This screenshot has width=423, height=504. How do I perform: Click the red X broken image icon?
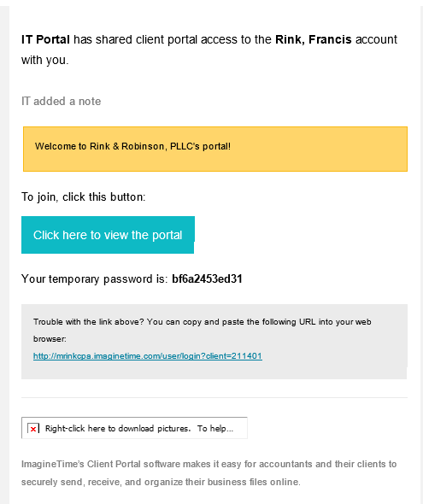(x=33, y=429)
